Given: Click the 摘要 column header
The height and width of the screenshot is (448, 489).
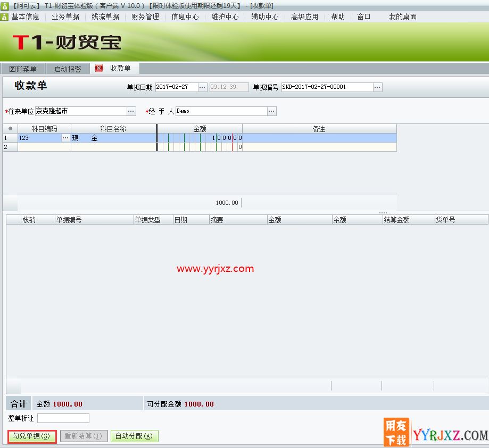Looking at the screenshot, I should click(238, 220).
